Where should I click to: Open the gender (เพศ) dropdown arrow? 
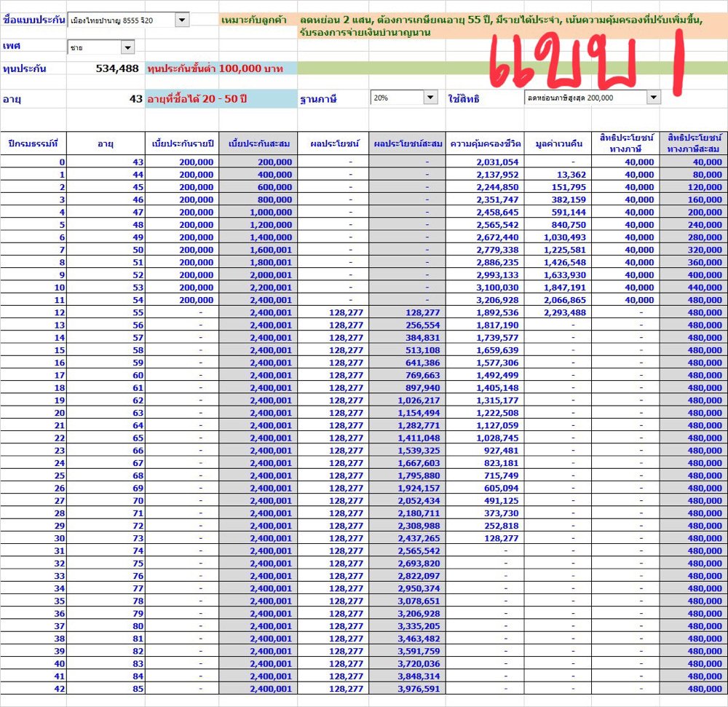click(x=127, y=47)
